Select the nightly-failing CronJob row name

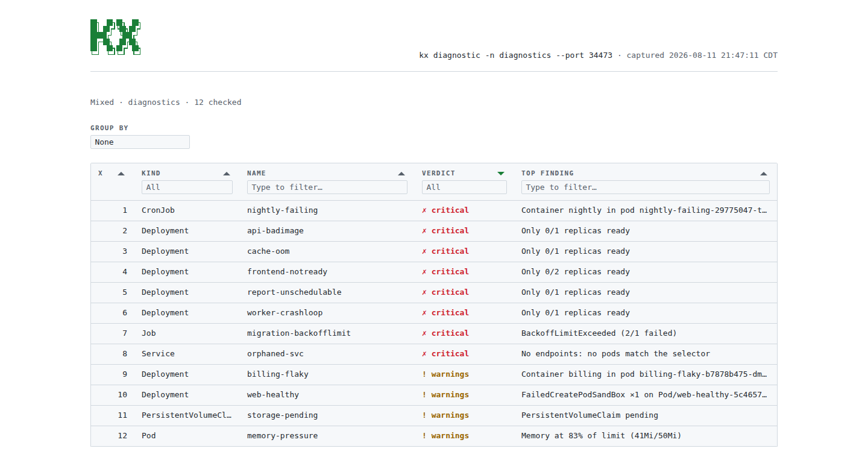(282, 210)
